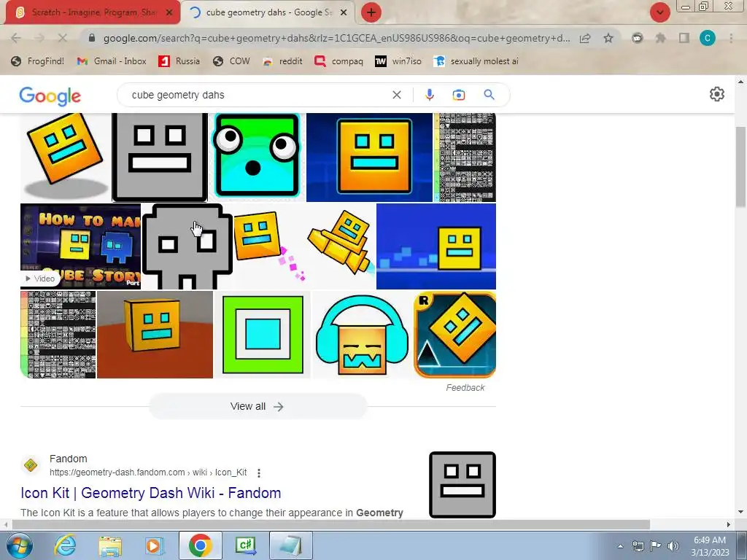
Task: Open the profile avatar labeled C
Action: [708, 38]
